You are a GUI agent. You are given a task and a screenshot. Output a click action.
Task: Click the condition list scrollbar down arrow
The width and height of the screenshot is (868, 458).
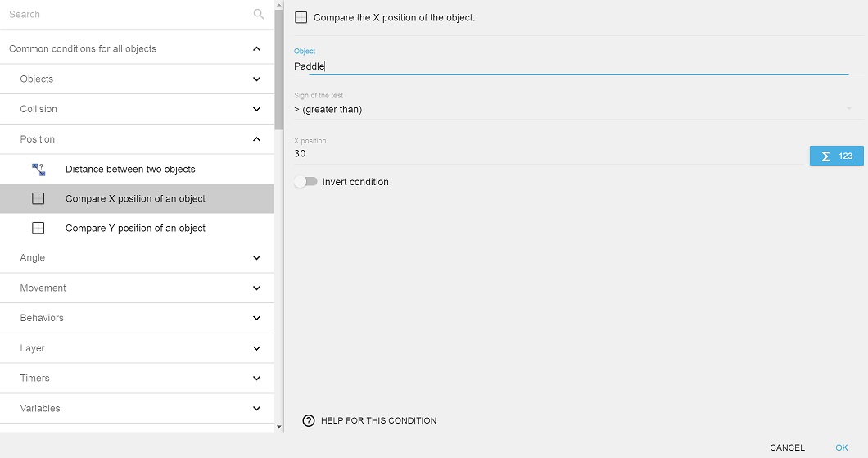click(279, 426)
